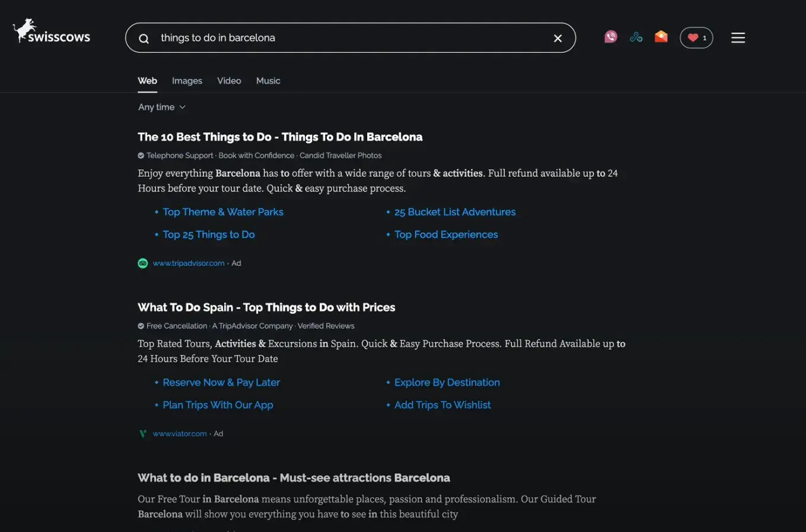Open the orange envelope email icon
The image size is (806, 532).
661,37
